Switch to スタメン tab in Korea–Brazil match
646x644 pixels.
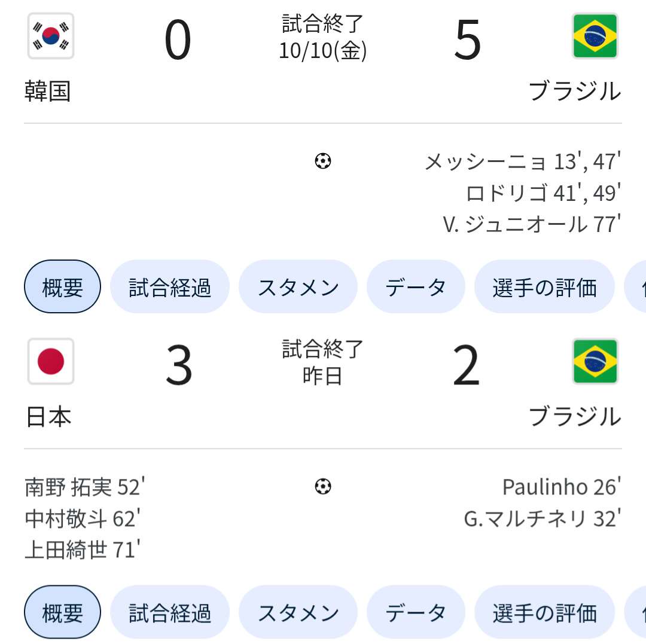[x=298, y=287]
